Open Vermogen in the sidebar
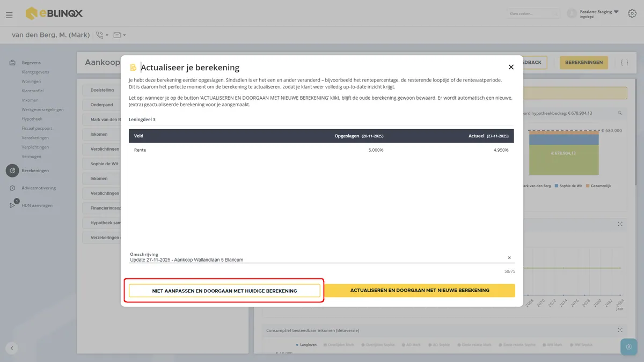The image size is (644, 362). click(x=31, y=157)
